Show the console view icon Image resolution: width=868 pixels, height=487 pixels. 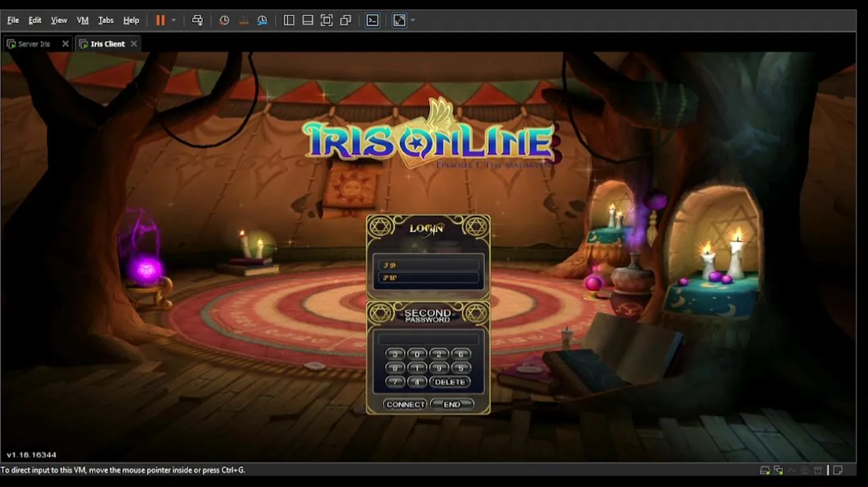coord(372,20)
